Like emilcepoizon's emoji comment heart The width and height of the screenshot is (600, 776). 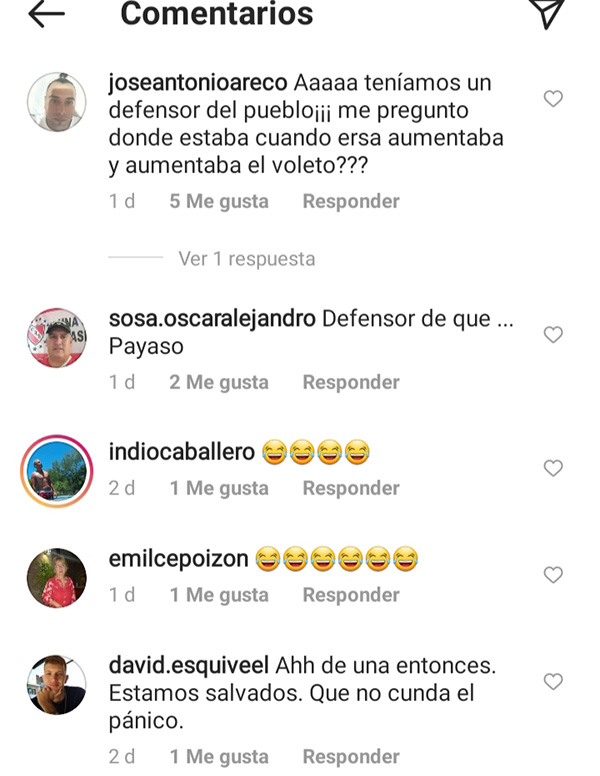click(553, 575)
